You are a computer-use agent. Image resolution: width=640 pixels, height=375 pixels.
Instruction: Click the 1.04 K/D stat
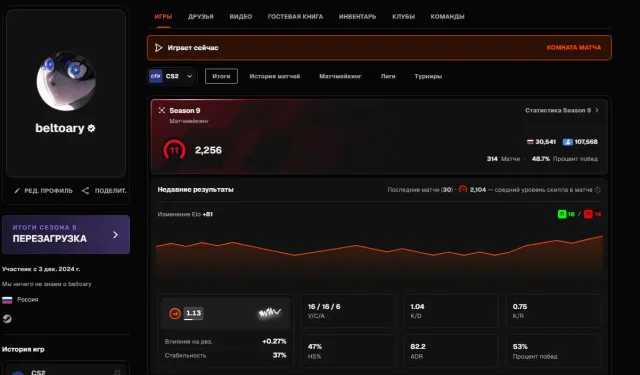click(x=451, y=311)
